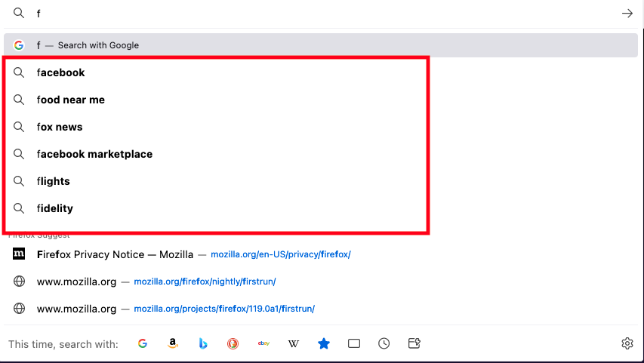Open the Firefox Privacy Notice — Mozilla result
This screenshot has height=363, width=644.
321,254
